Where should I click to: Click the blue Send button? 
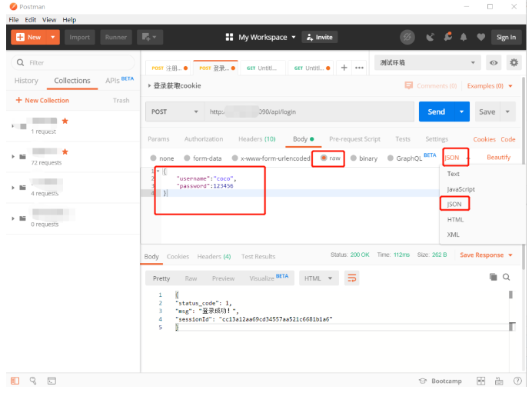(x=437, y=112)
